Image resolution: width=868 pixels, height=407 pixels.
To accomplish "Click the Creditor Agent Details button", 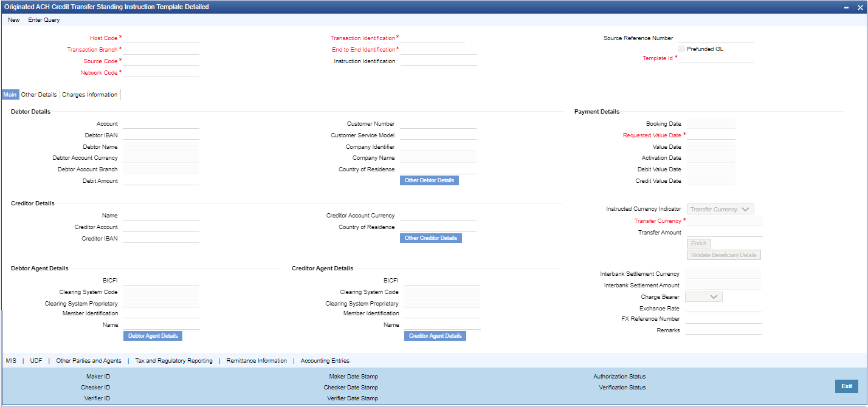I will 435,336.
